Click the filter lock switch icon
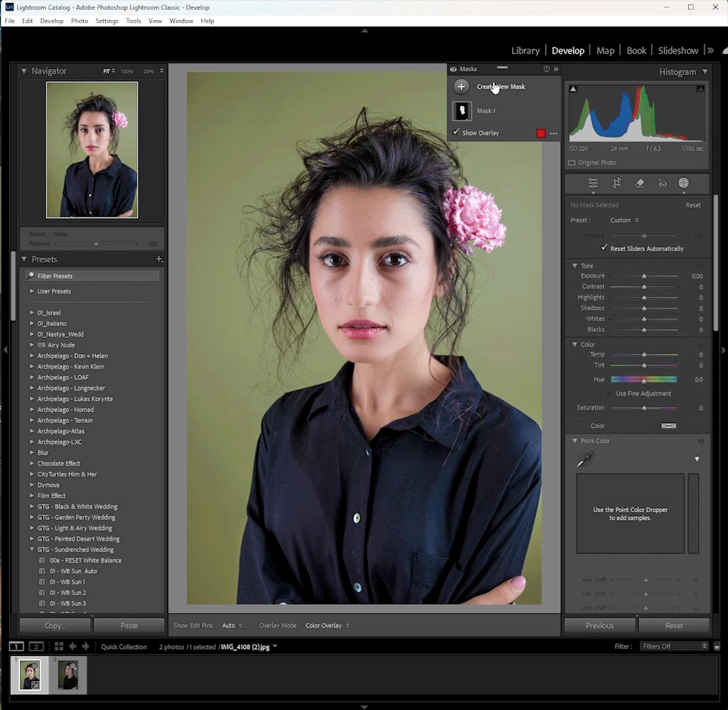 (x=717, y=646)
